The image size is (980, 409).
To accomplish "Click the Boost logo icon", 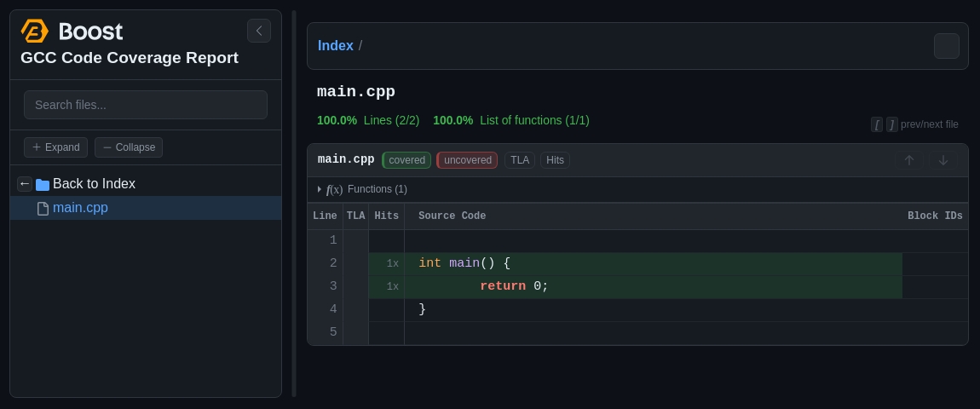I will (34, 31).
